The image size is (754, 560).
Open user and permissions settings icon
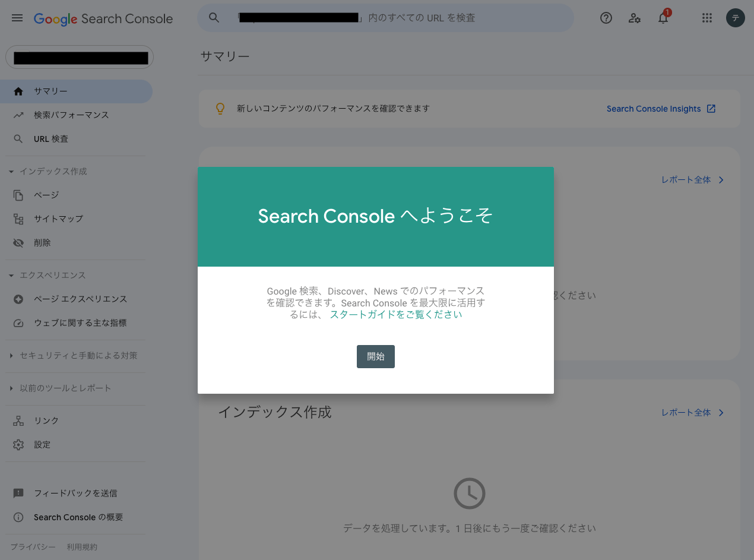[634, 18]
